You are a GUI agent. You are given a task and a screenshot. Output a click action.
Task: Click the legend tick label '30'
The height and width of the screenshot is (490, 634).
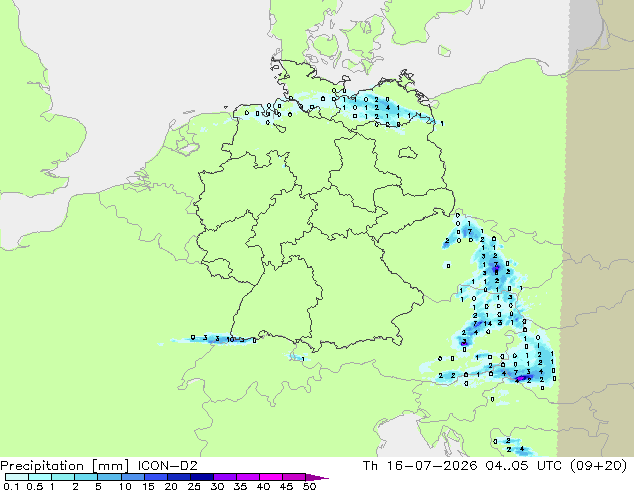point(217,486)
